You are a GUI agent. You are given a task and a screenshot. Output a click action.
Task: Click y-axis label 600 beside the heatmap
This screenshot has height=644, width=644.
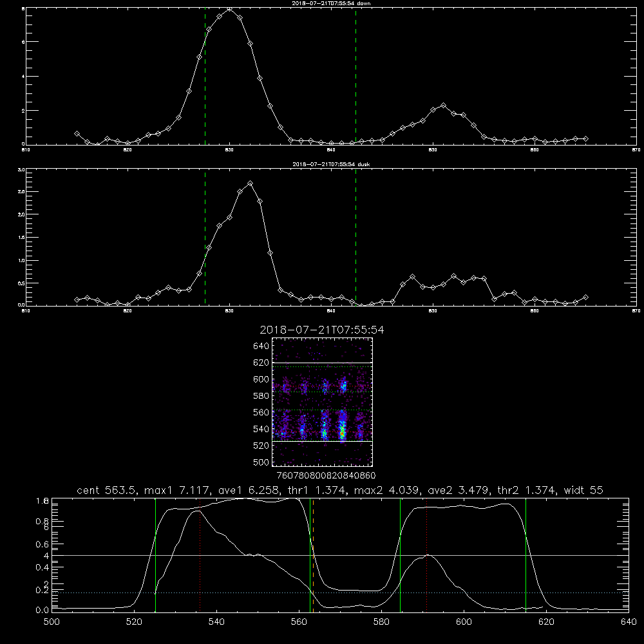261,379
